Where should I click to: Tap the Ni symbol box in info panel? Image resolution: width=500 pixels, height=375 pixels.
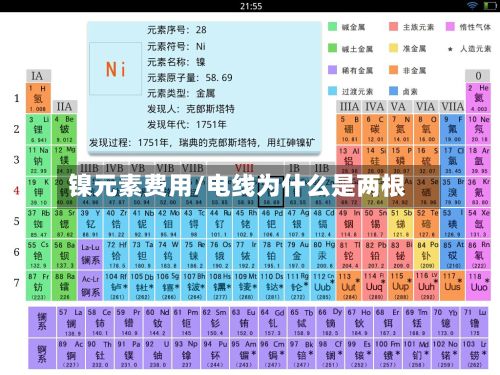click(115, 69)
